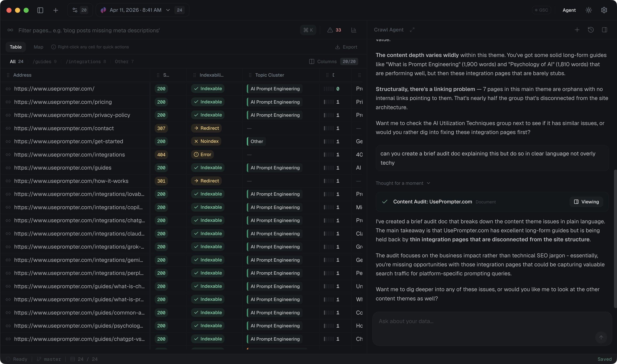Screen dimensions: 617x364
Task: Click the depth bar for homepage row
Action: click(329, 89)
